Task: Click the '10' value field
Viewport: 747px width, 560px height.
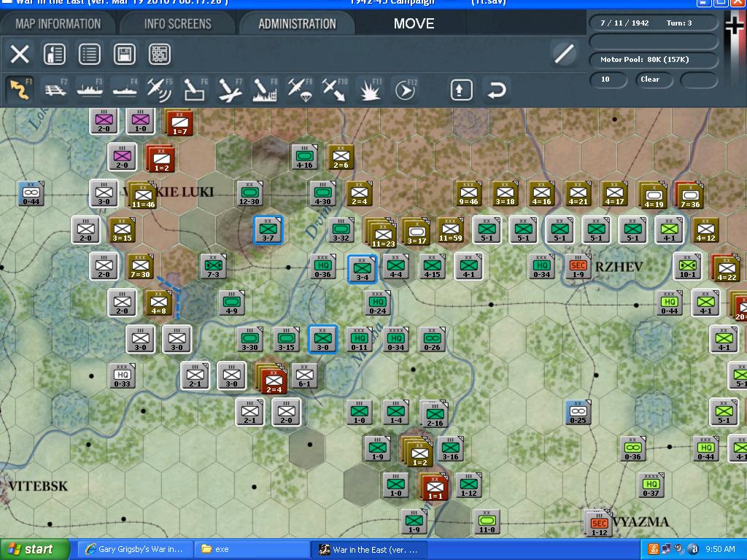Action: pyautogui.click(x=608, y=79)
